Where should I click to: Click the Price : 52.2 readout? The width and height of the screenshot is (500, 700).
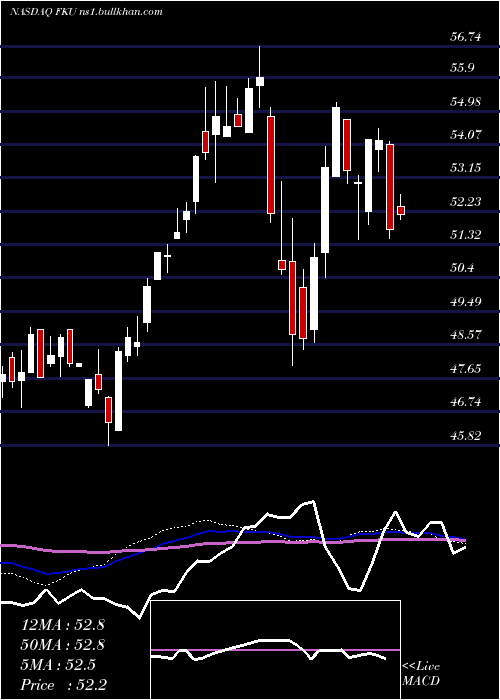pyautogui.click(x=63, y=685)
